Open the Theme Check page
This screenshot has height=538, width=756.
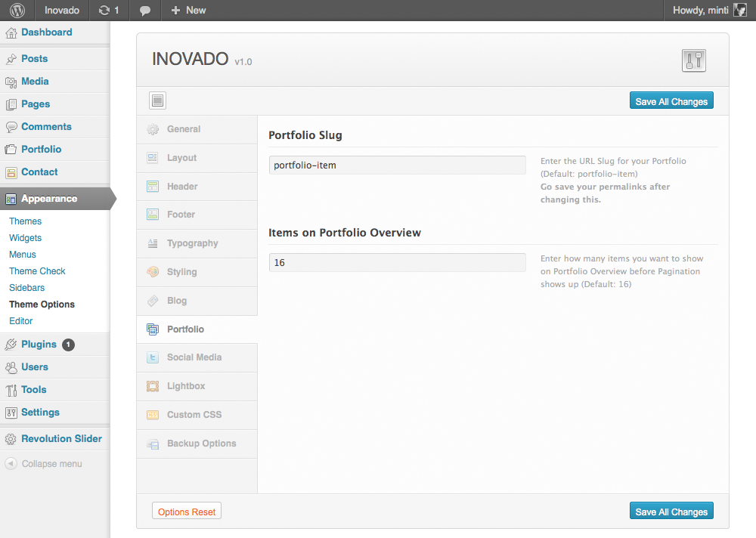pos(36,271)
